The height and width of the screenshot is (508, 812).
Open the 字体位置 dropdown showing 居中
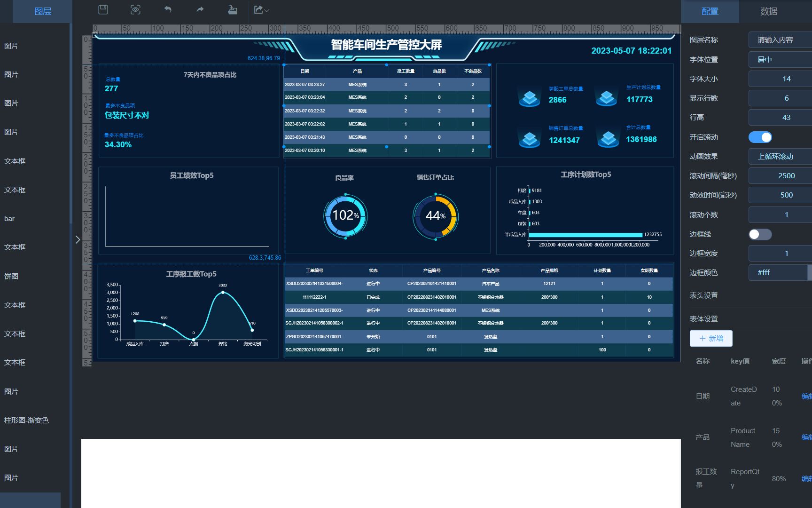pos(780,60)
